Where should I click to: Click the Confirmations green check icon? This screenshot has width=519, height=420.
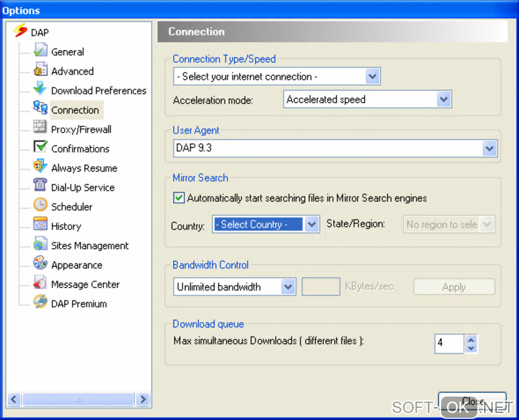click(40, 147)
